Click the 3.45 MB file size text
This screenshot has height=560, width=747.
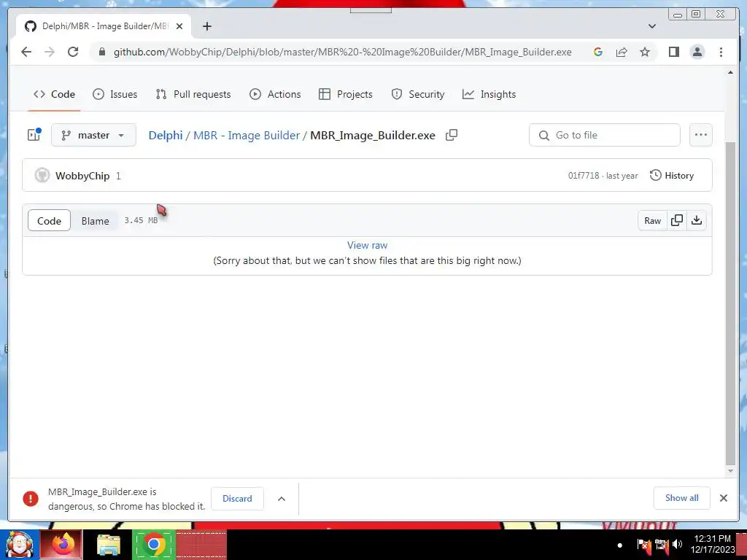tap(141, 220)
